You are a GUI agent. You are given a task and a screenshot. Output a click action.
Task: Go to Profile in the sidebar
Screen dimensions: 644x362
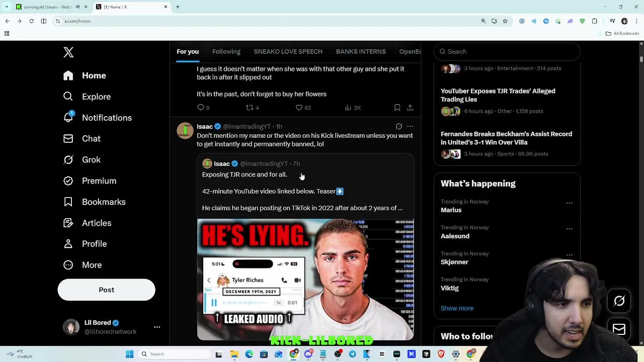85,244
